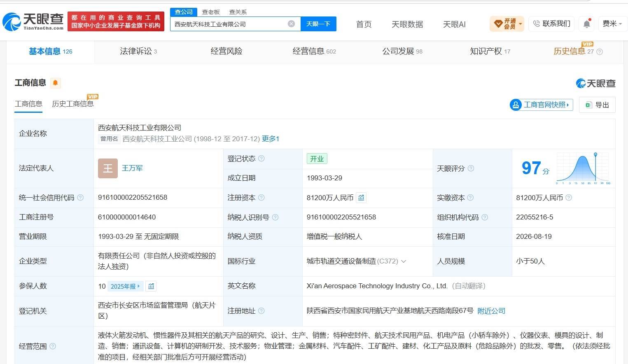The width and height of the screenshot is (628, 364).
Task: Open the chart icon in the 参保人数 row
Action: (x=151, y=286)
